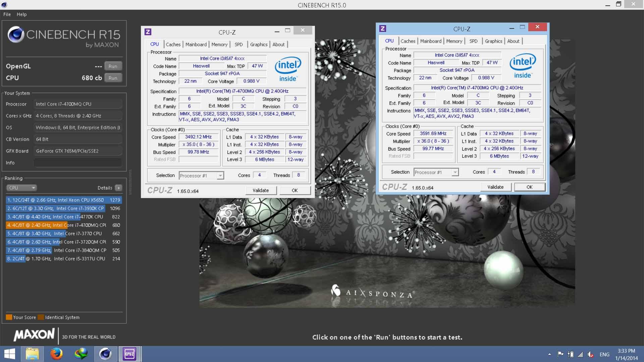Select ranking row Core i7-4770K

64,217
